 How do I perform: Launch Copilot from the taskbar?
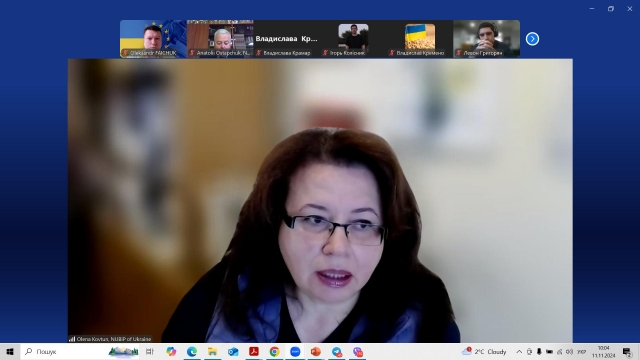[171, 351]
